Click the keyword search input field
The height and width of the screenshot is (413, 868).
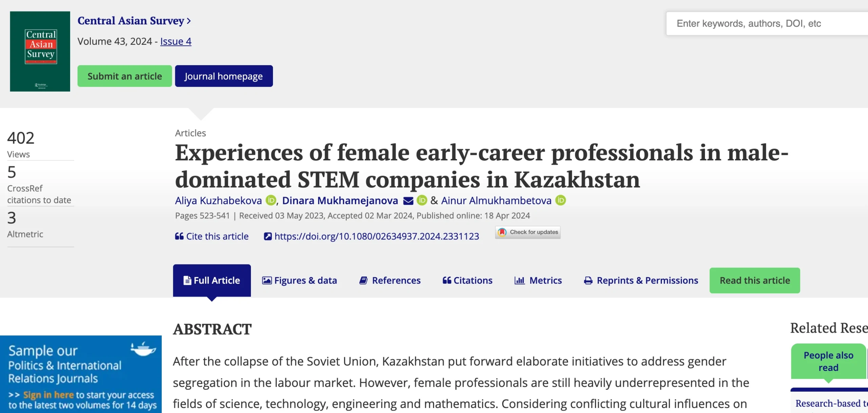(766, 23)
